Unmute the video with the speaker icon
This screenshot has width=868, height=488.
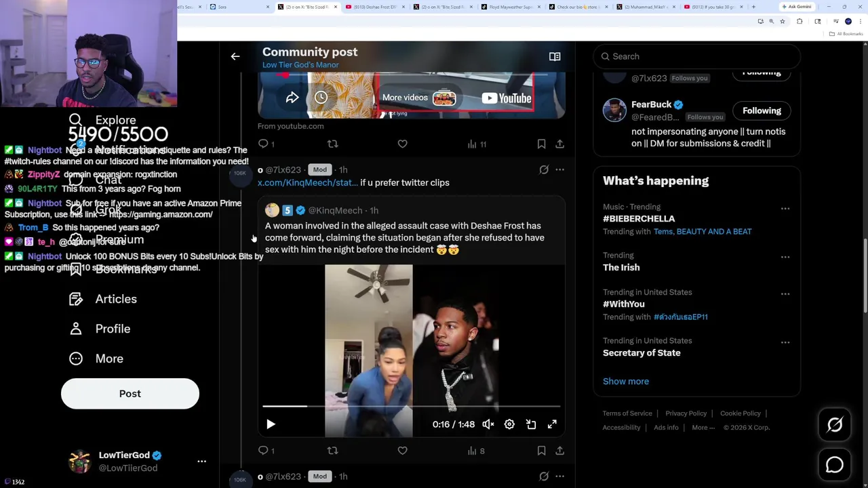click(x=488, y=424)
